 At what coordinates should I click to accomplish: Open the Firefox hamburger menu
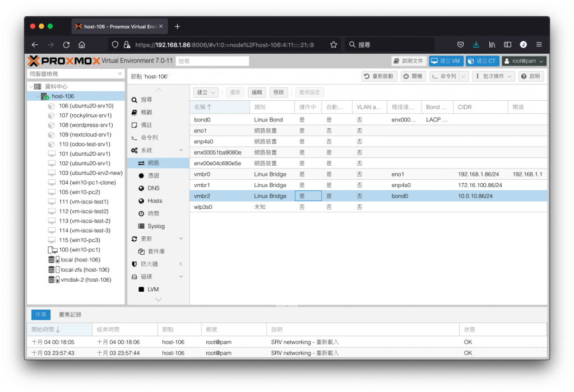pos(539,45)
